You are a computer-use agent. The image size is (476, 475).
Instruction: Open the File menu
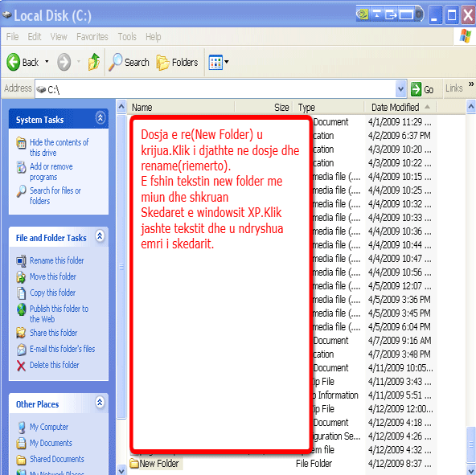click(12, 37)
